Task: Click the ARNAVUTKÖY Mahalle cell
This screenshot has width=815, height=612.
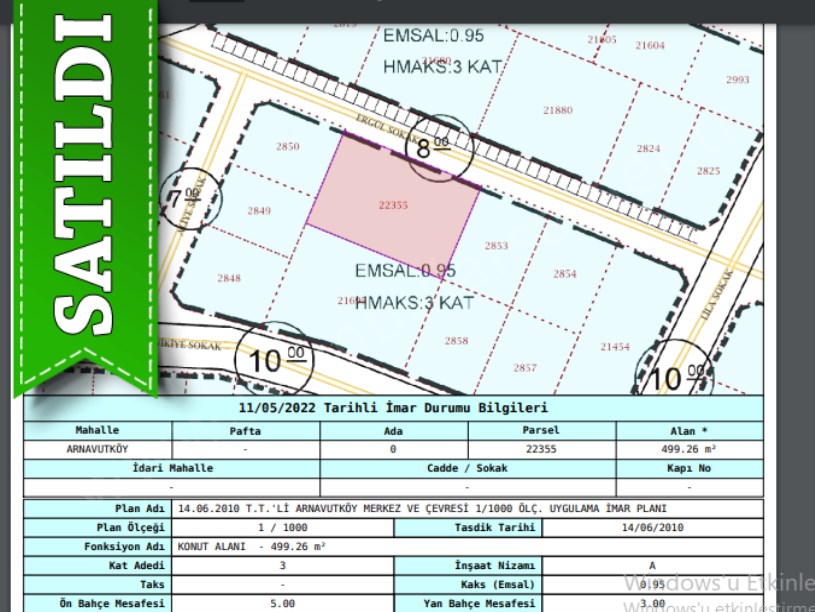Action: click(x=97, y=450)
